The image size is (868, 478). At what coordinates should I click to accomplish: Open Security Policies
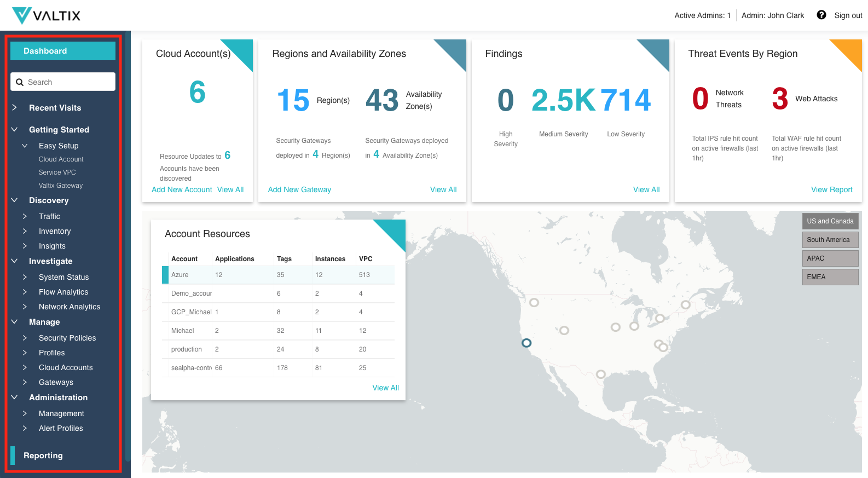(x=67, y=338)
